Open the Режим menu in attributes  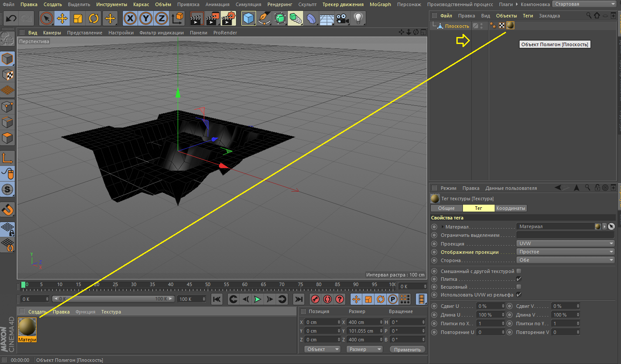449,188
